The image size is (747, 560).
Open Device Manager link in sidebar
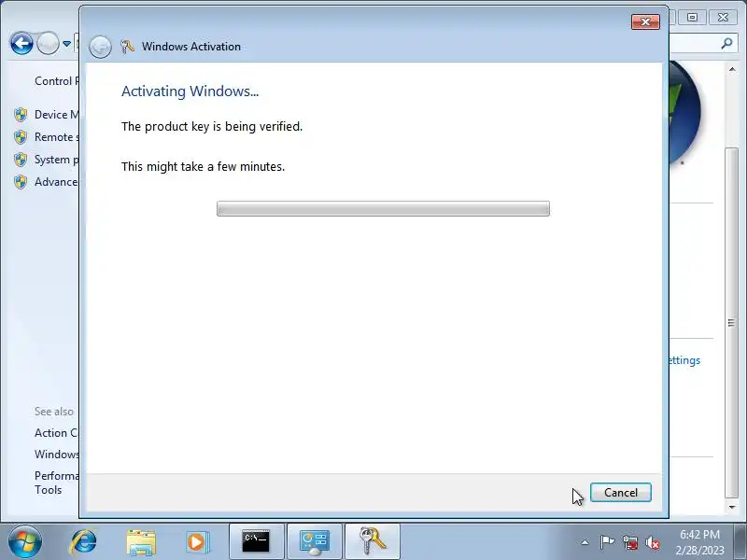click(57, 114)
